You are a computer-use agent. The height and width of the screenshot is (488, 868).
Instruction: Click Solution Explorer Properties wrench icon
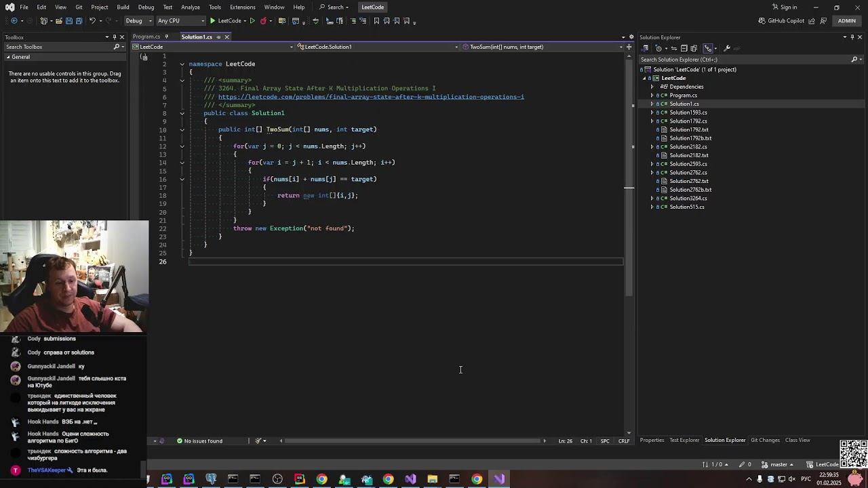click(x=727, y=48)
